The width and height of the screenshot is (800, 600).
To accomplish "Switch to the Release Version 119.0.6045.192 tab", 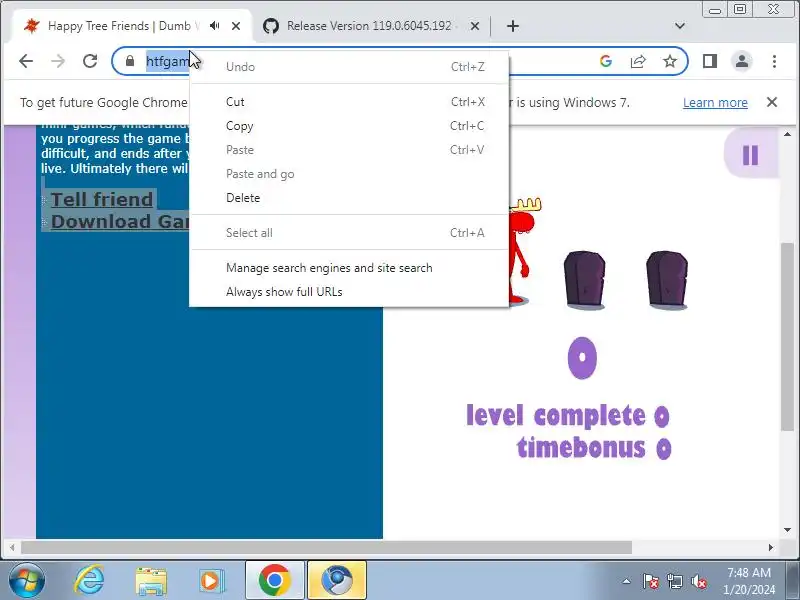I will 371,26.
